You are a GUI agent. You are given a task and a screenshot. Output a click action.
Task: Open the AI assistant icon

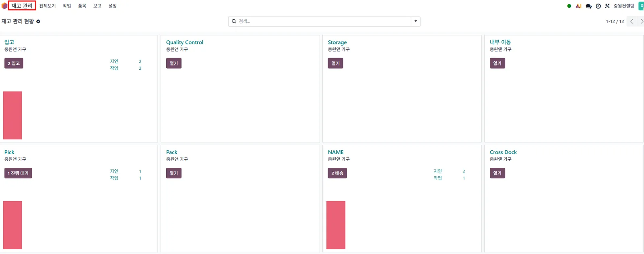[578, 6]
